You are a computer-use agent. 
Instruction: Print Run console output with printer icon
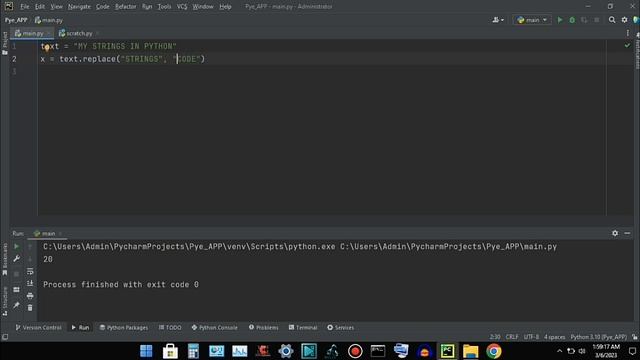(30, 296)
